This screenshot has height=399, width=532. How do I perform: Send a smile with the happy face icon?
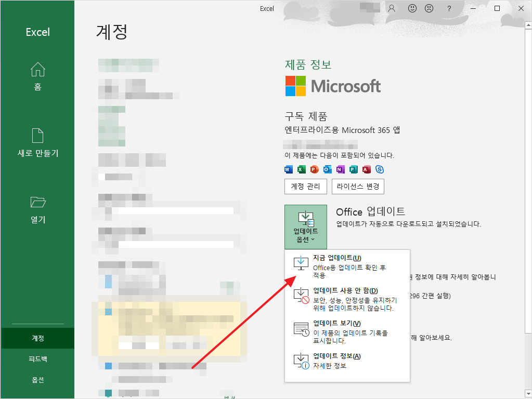click(412, 8)
